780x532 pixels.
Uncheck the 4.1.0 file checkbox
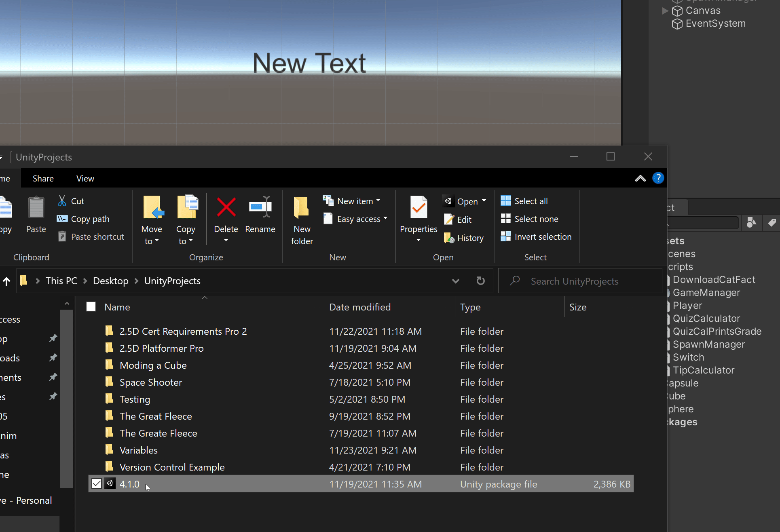97,484
